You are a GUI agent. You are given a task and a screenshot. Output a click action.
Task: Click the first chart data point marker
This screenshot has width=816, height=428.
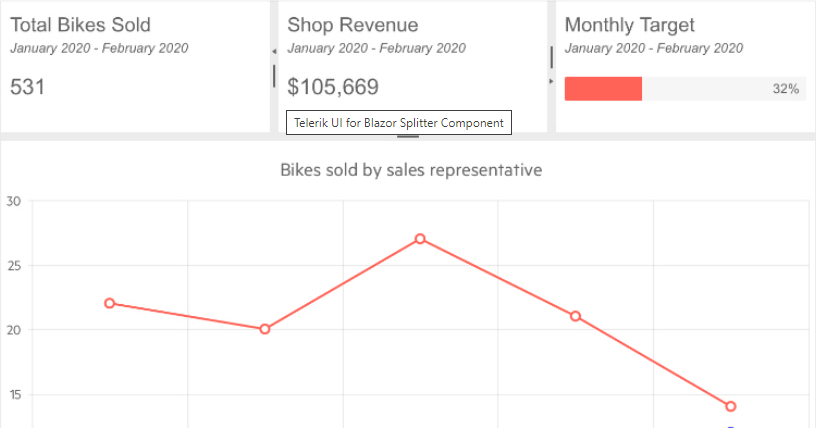click(x=109, y=303)
